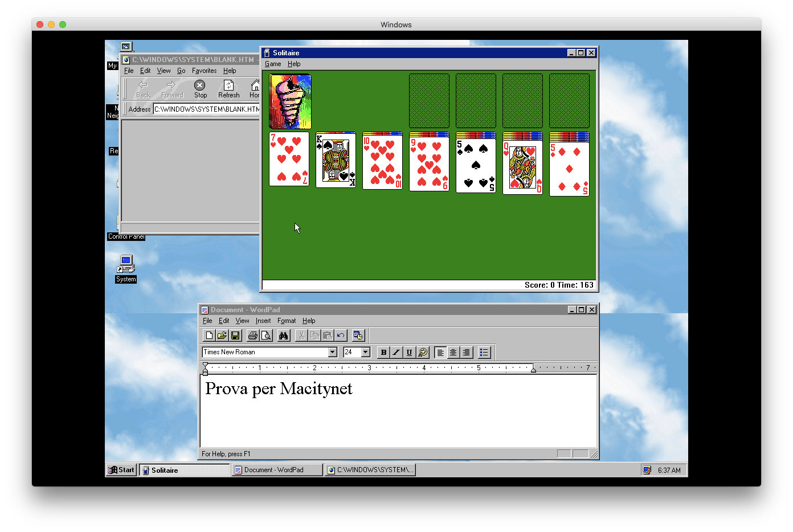The height and width of the screenshot is (532, 793).
Task: Open the Insert menu in WordPad
Action: 263,321
